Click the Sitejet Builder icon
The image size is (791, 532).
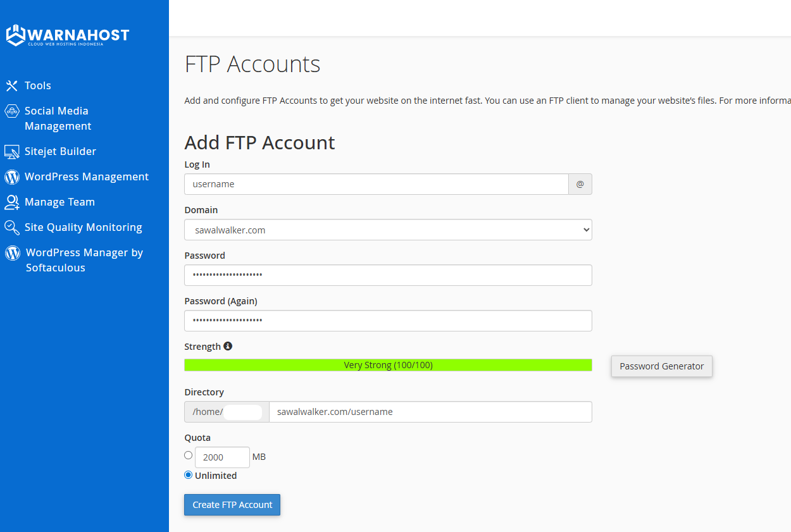[x=11, y=152]
